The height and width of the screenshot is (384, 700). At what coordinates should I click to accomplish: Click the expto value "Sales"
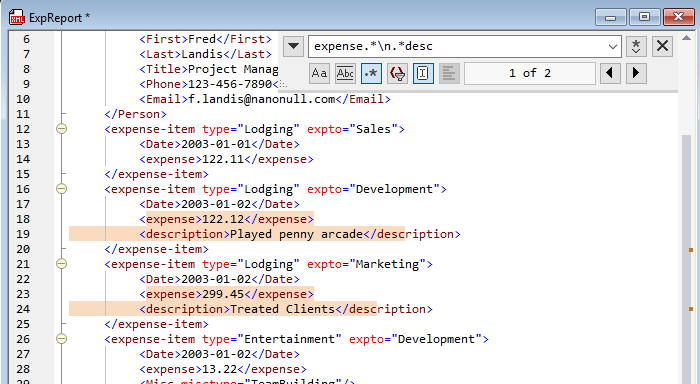click(x=374, y=129)
